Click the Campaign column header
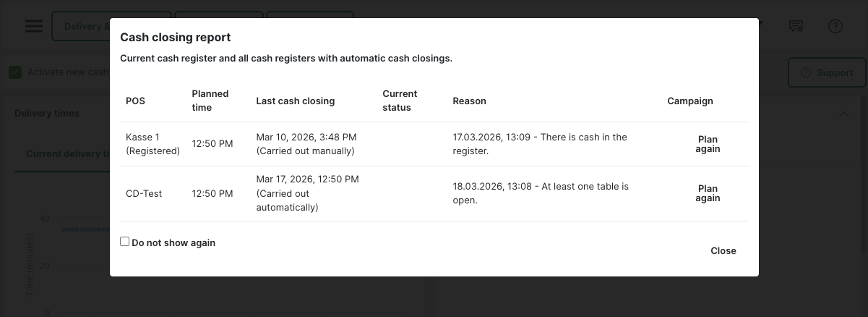This screenshot has height=317, width=868. [x=689, y=101]
